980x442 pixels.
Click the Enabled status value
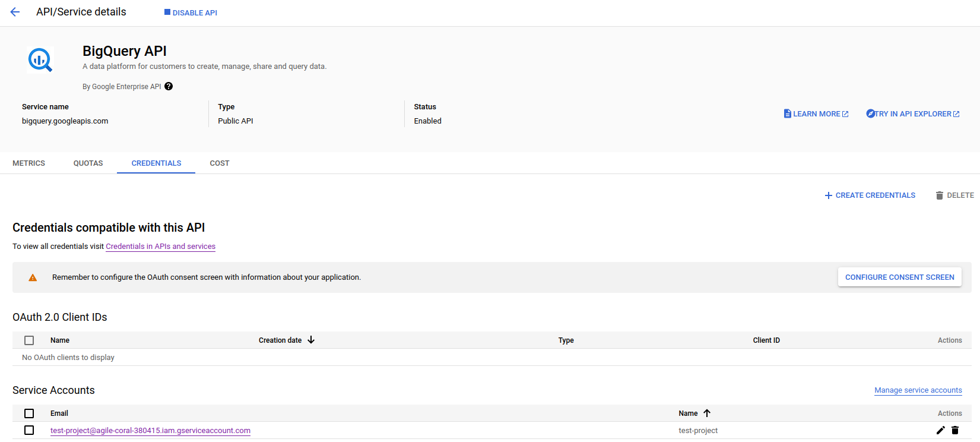click(x=427, y=121)
